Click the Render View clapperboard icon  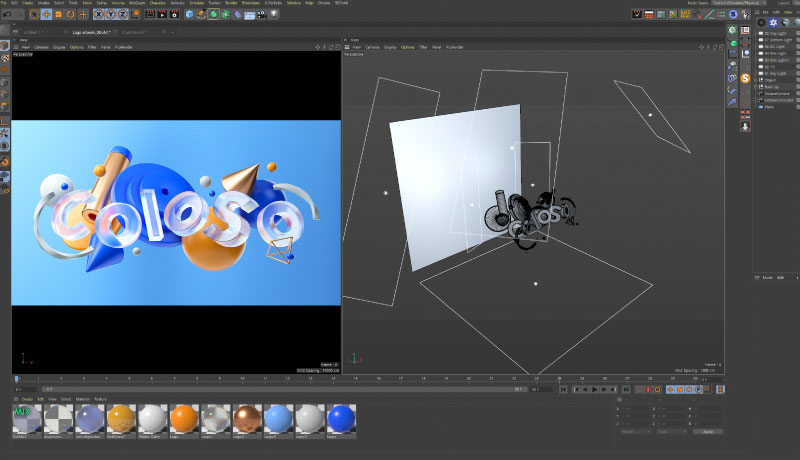[150, 14]
